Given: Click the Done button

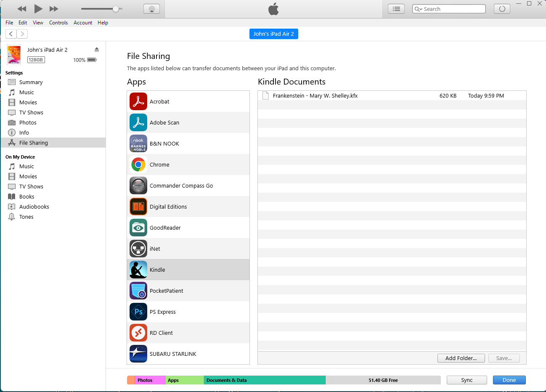Looking at the screenshot, I should pos(509,380).
